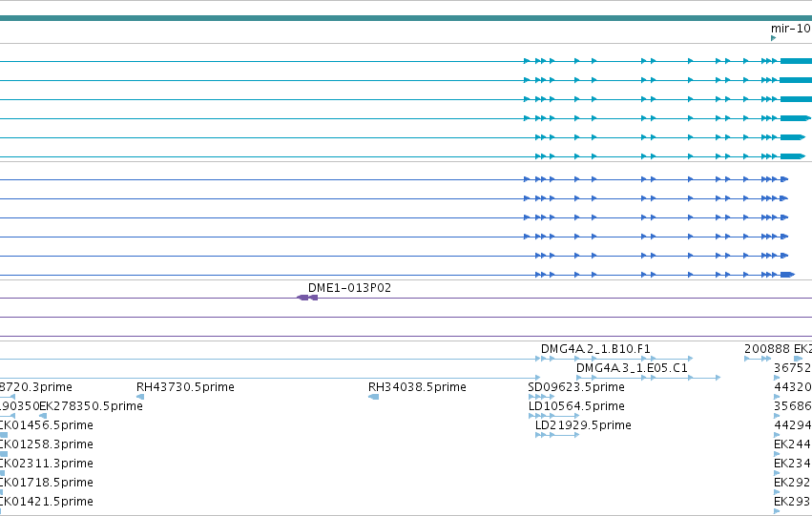Click the 35686 label
Image resolution: width=812 pixels, height=516 pixels.
(793, 405)
